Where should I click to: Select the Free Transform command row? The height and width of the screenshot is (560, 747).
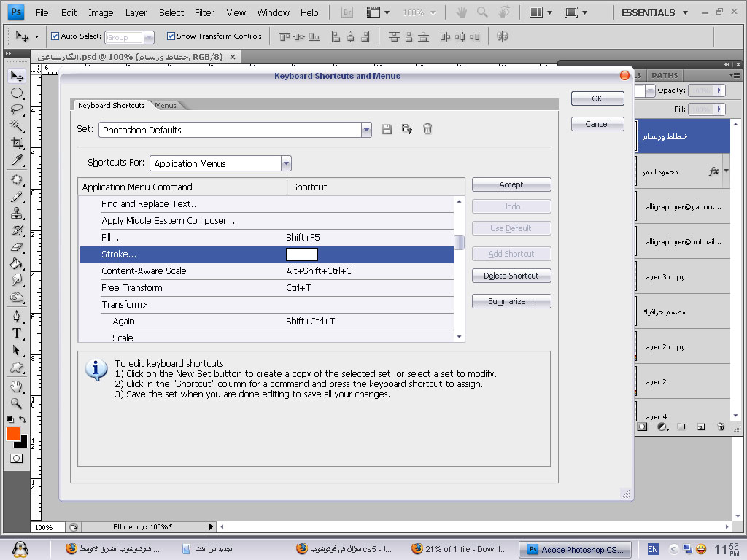[x=267, y=287]
